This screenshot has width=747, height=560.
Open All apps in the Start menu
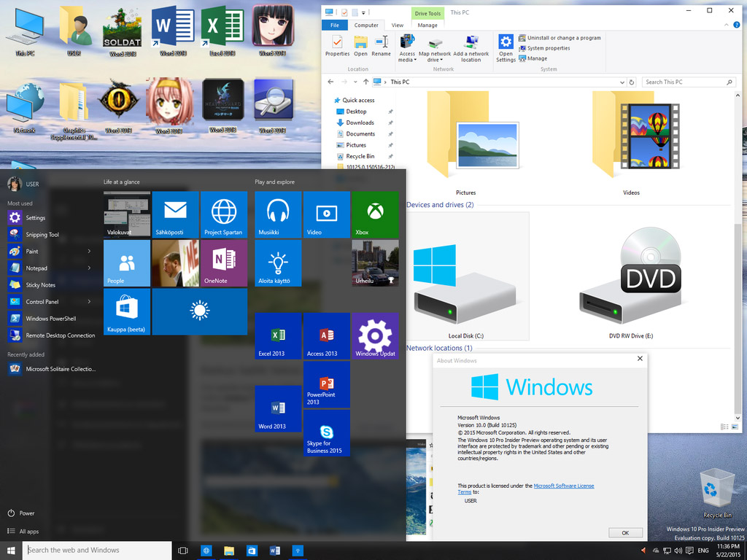pyautogui.click(x=24, y=532)
